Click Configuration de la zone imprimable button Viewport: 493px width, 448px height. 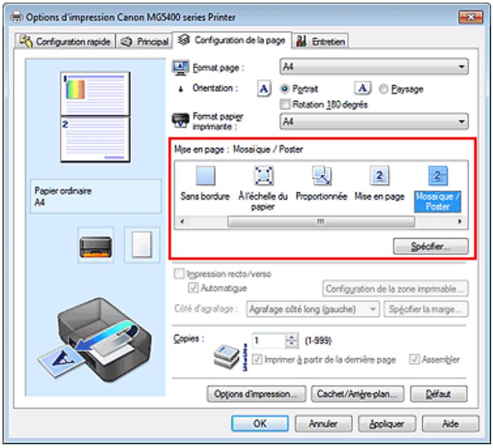(x=395, y=289)
